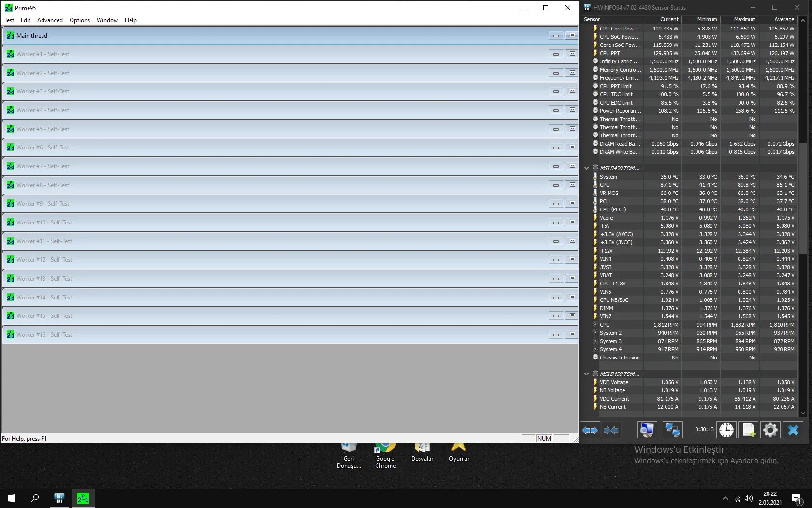Restore the Worker #1 Self-Test child window
Viewport: 812px width, 508px height.
572,54
